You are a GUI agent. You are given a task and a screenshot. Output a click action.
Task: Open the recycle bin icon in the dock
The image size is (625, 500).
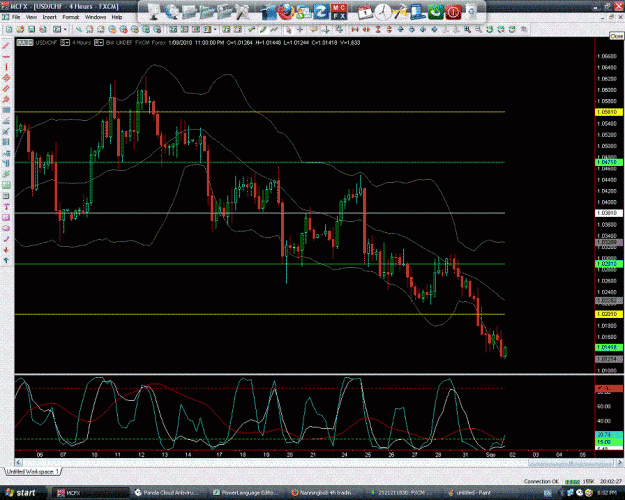[471, 12]
